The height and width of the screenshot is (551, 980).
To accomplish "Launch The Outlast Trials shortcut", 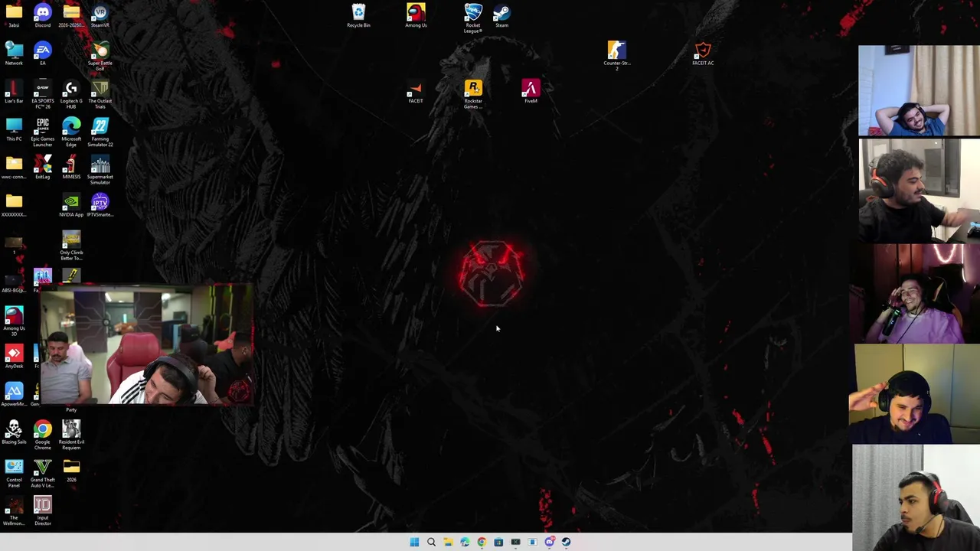I will click(x=100, y=93).
